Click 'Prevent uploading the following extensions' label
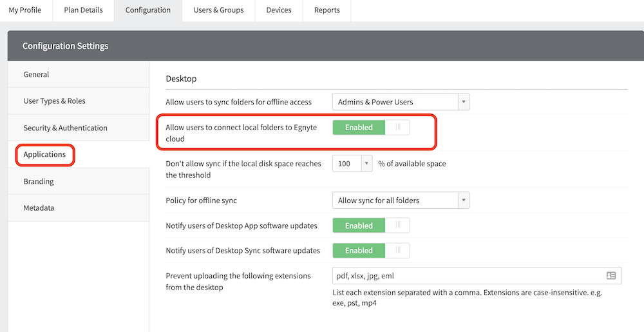 [238, 282]
